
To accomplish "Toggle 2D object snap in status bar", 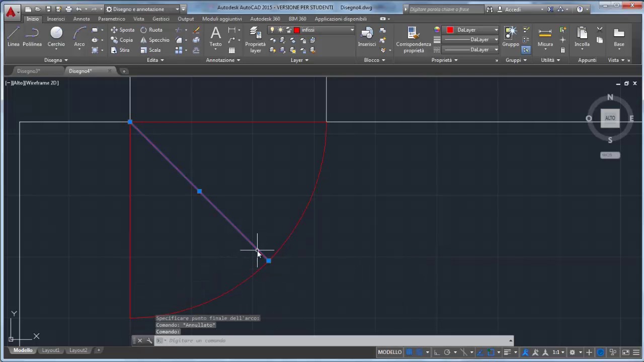I will [x=491, y=352].
